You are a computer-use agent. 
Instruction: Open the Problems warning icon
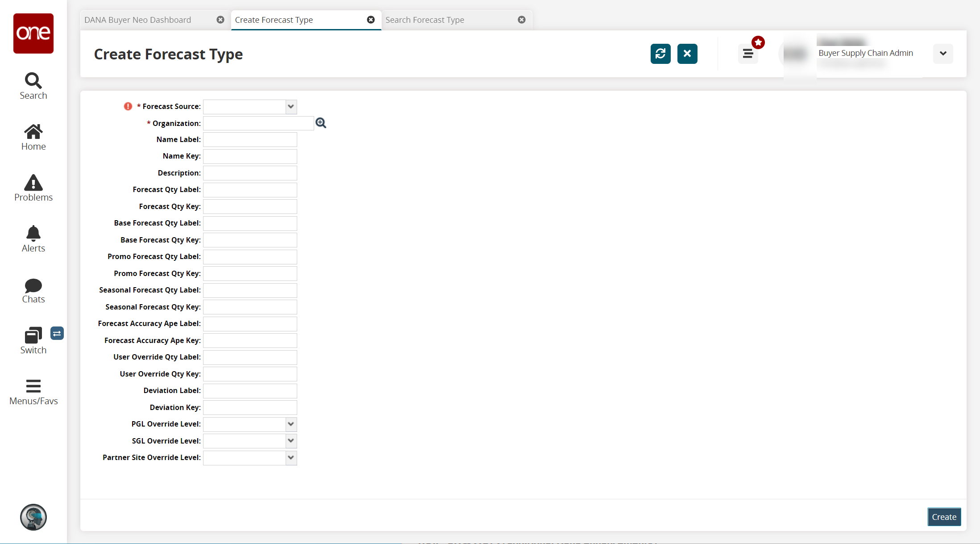pos(33,183)
